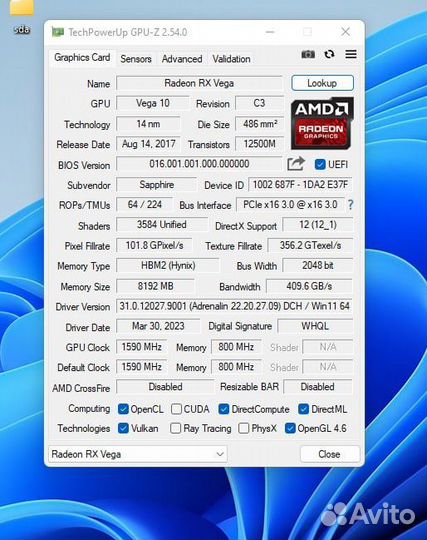Click the ROPs/TMUs field 64 / 224
427x540 pixels.
[144, 205]
